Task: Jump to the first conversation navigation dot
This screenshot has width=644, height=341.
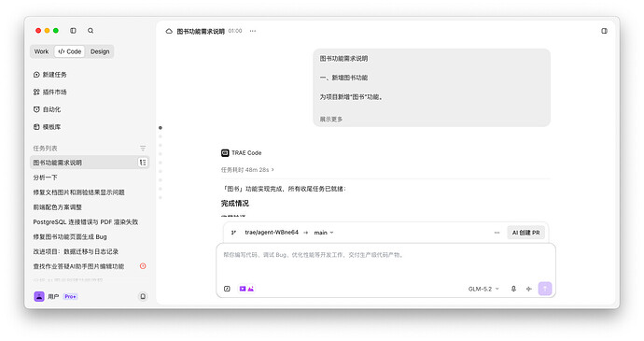Action: 161,127
